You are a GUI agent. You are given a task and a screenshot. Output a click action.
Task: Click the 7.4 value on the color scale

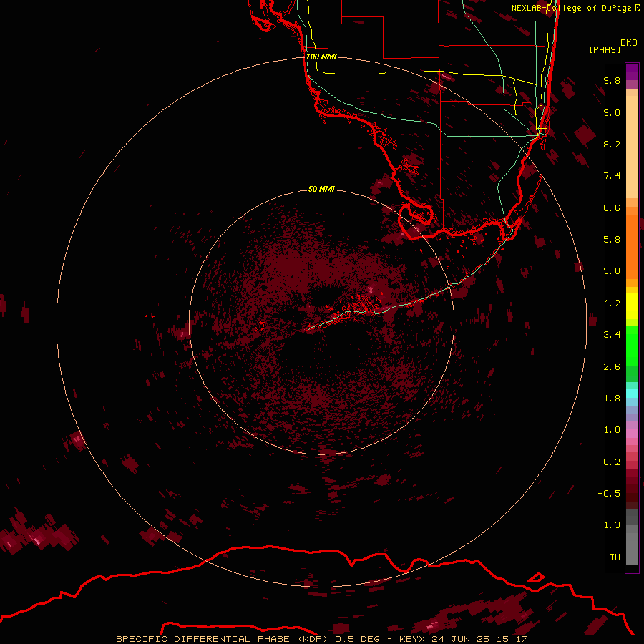click(612, 176)
